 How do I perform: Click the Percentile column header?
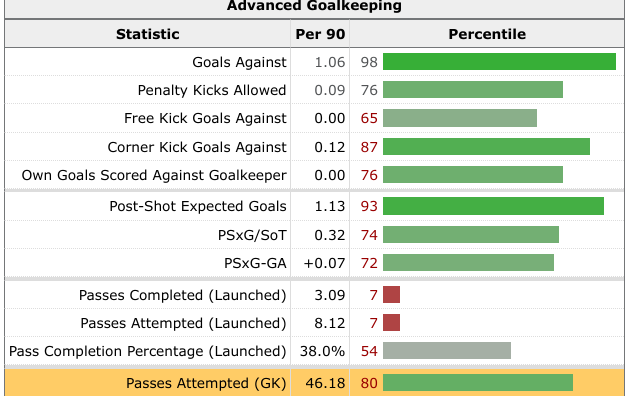487,34
